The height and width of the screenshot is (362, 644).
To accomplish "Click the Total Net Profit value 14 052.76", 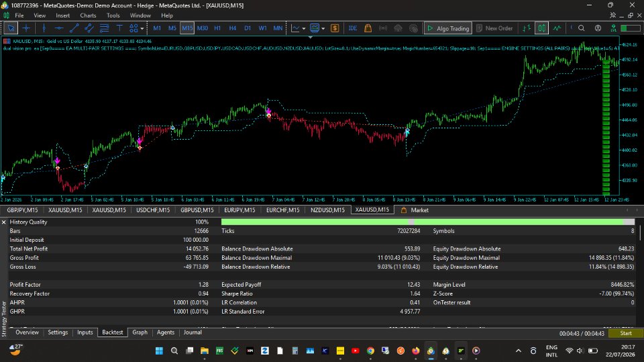I will coord(197,249).
